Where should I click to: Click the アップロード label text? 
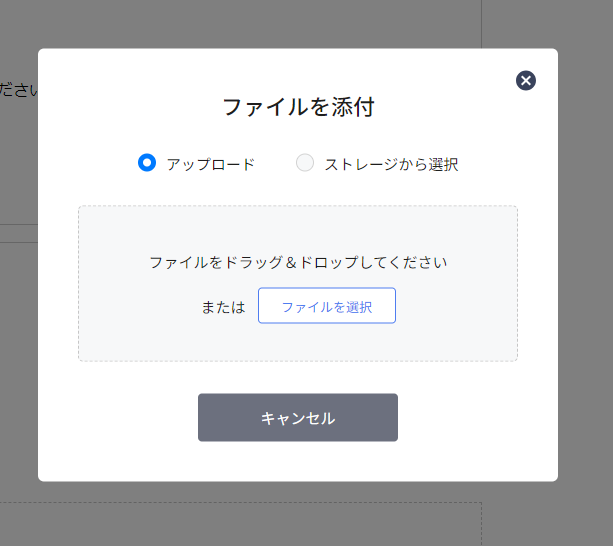(211, 165)
